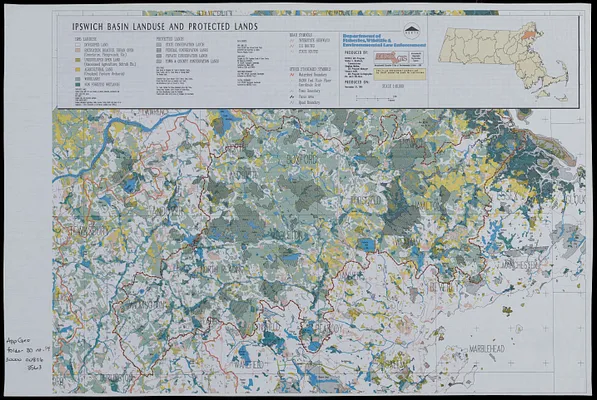Image resolution: width=597 pixels, height=400 pixels.
Task: Click the 'Produced By:' label
Action: point(356,53)
